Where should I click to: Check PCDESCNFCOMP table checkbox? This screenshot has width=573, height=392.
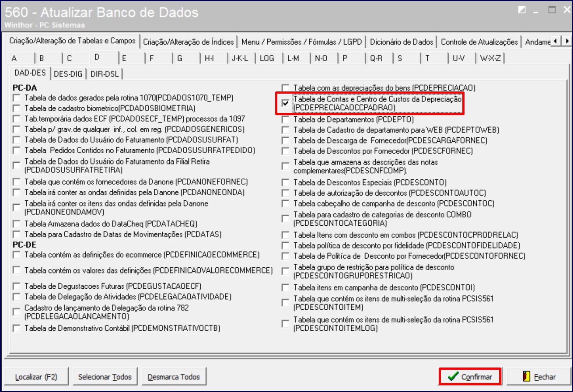tap(285, 166)
